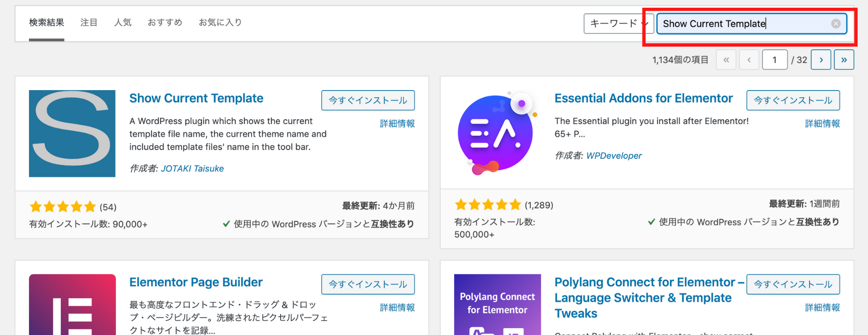The height and width of the screenshot is (335, 868).
Task: Visit author JOTAKI Taisuke's page
Action: pyautogui.click(x=192, y=168)
